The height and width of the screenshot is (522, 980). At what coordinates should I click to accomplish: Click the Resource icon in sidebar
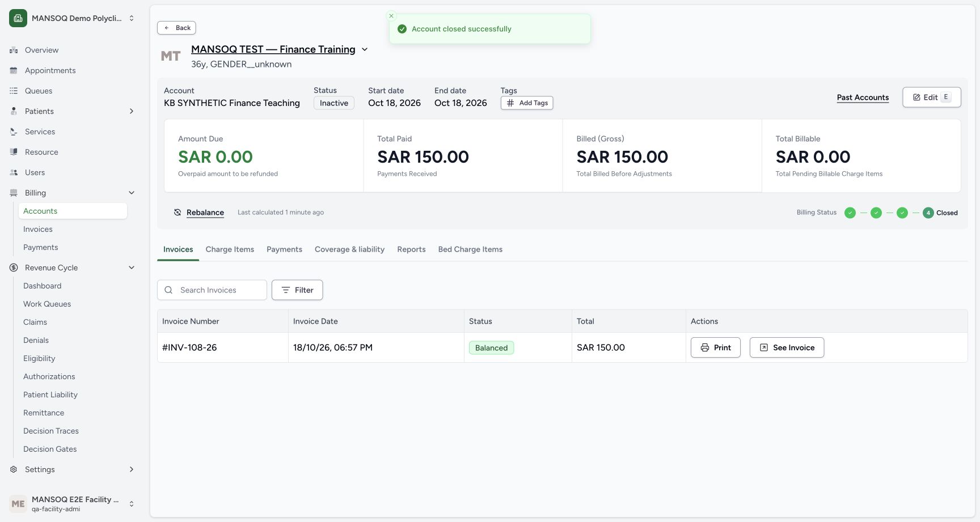click(14, 152)
